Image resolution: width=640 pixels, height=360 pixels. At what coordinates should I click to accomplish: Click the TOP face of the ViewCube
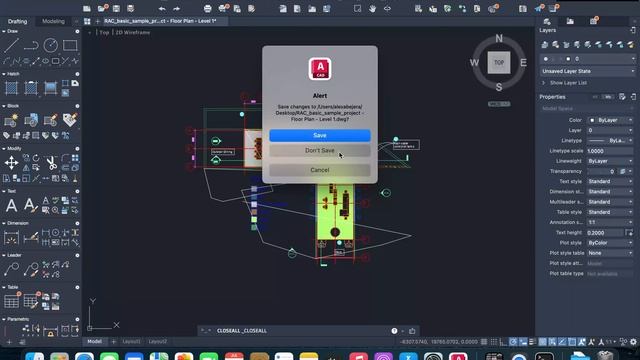pos(499,62)
